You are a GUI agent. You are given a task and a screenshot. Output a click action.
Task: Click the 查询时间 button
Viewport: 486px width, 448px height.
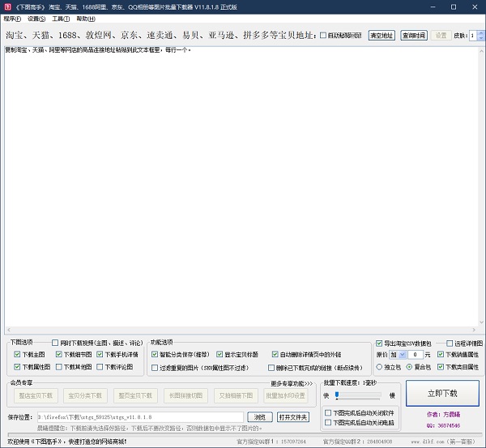[x=414, y=36]
